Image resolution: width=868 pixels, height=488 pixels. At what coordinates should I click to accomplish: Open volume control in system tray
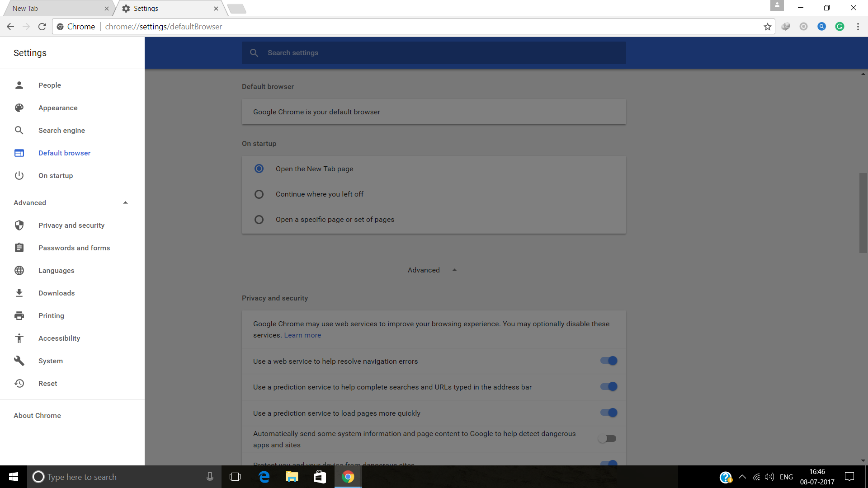[769, 477]
